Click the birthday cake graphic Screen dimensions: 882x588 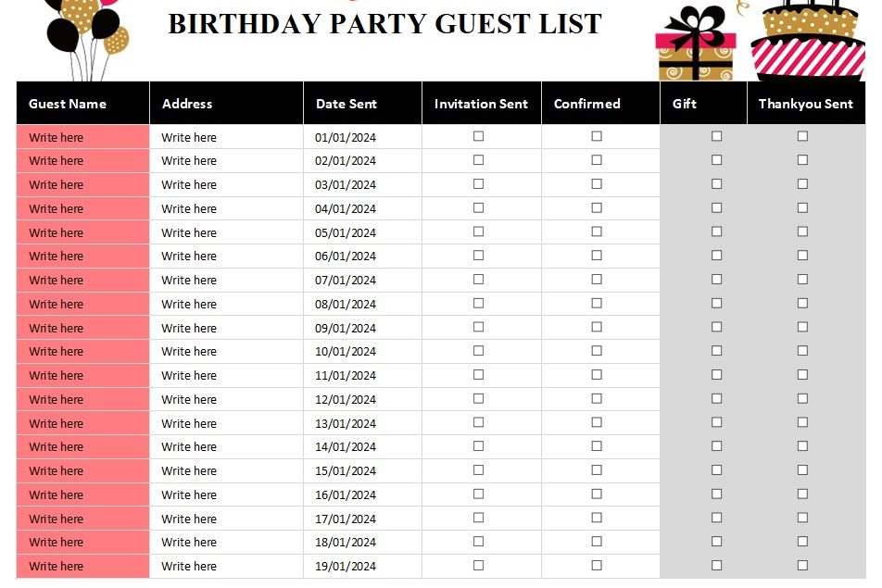807,42
